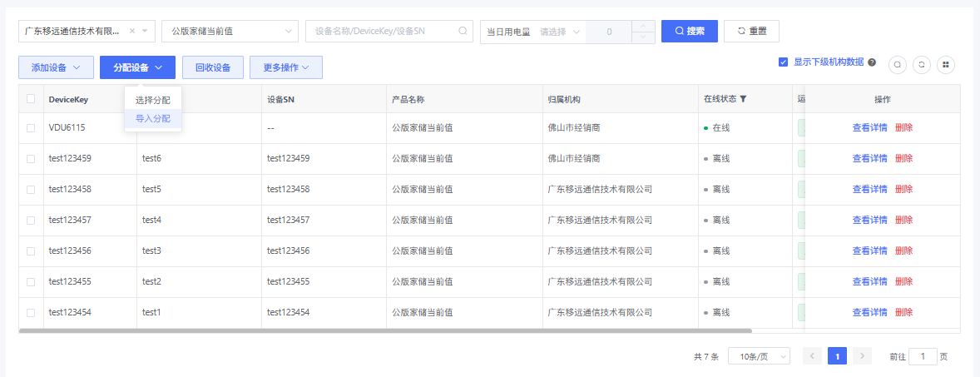This screenshot has height=377, width=980.
Task: Go to next page arrow
Action: coord(862,356)
